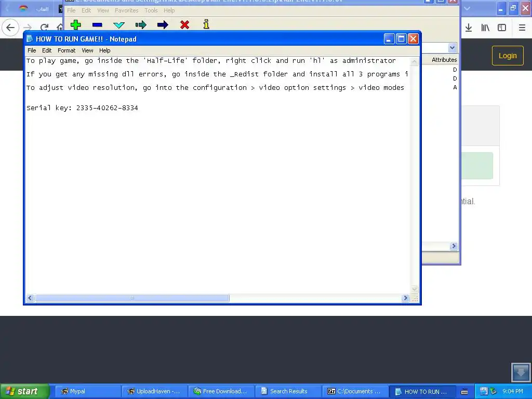This screenshot has width=532, height=399.
Task: Click the system tray clock showing 9:04 PM
Action: tap(513, 391)
